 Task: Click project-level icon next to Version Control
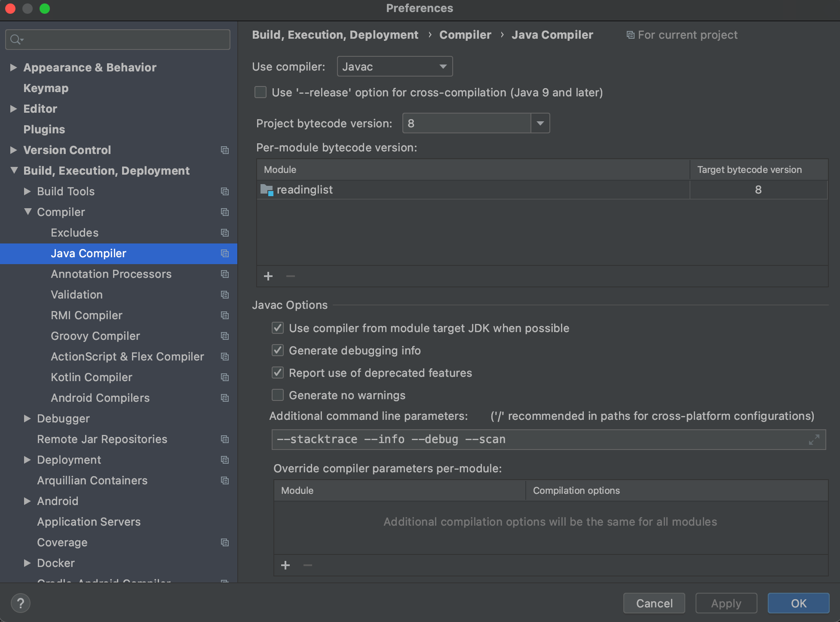tap(224, 150)
